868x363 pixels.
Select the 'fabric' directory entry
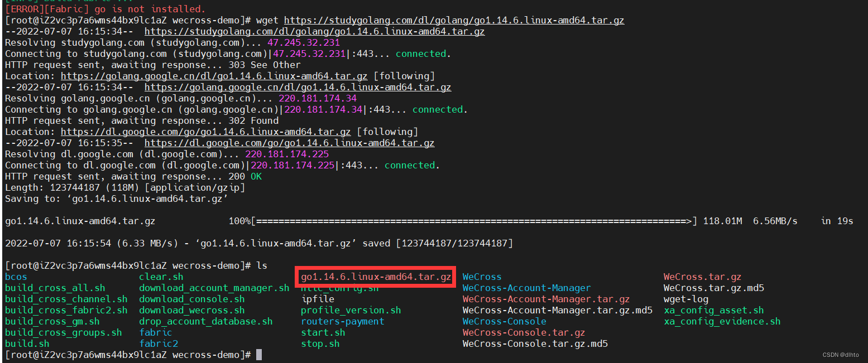pos(156,333)
